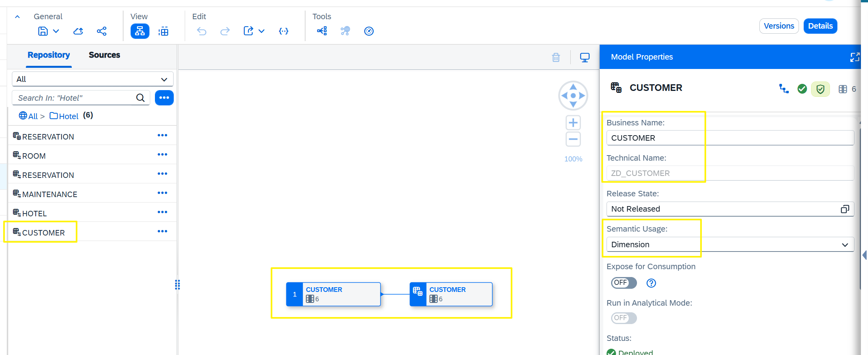
Task: Select the first RESERVATION repository entry
Action: (93, 136)
